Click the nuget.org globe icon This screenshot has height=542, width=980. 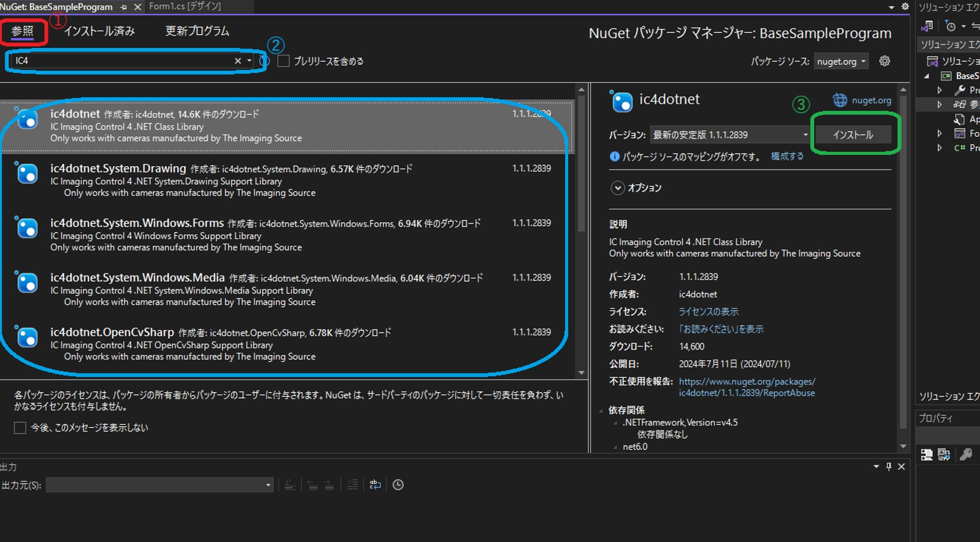tap(840, 100)
